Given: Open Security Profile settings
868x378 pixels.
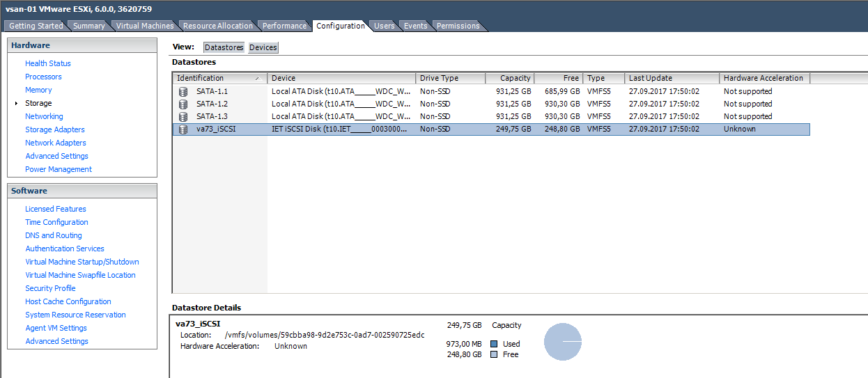Looking at the screenshot, I should (x=50, y=288).
